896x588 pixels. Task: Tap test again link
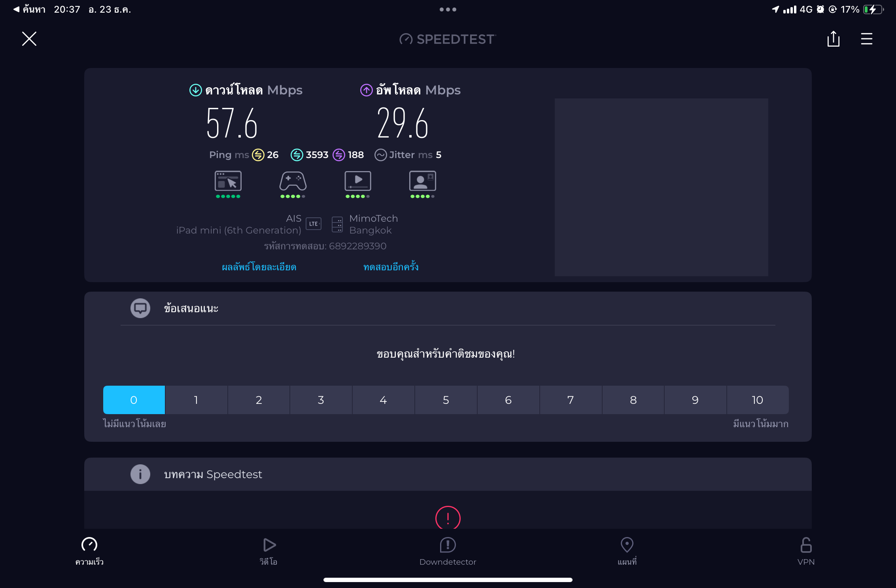click(x=391, y=267)
